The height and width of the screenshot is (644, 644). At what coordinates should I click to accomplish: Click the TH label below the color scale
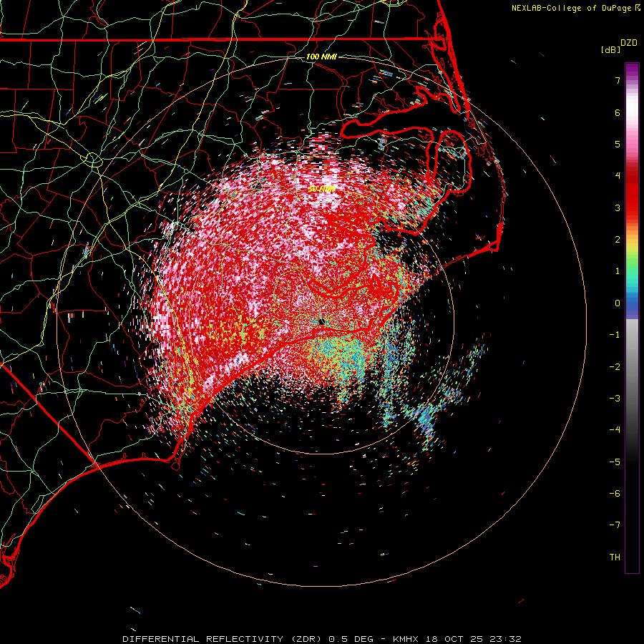[615, 557]
